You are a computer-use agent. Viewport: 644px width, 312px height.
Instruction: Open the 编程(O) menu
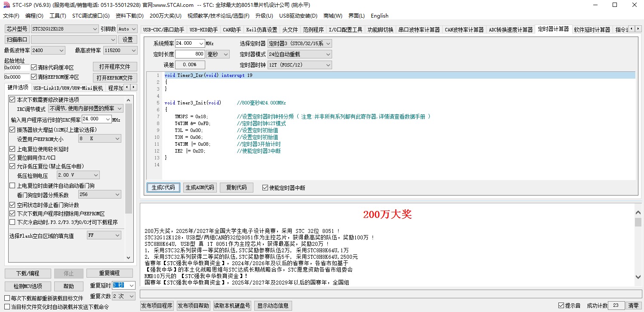(34, 16)
